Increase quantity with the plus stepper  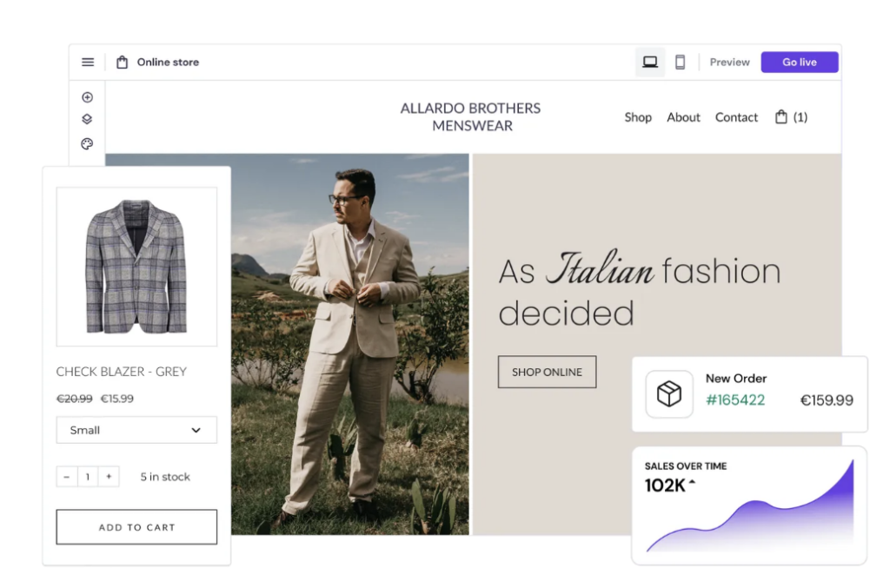pyautogui.click(x=108, y=476)
